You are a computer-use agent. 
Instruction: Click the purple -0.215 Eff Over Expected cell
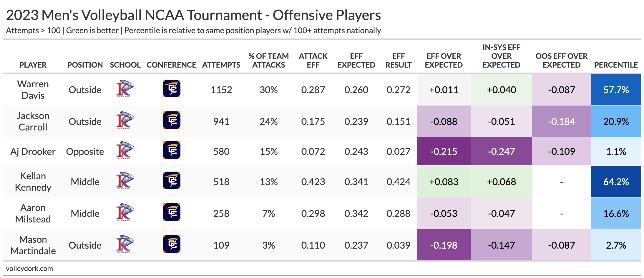click(444, 151)
